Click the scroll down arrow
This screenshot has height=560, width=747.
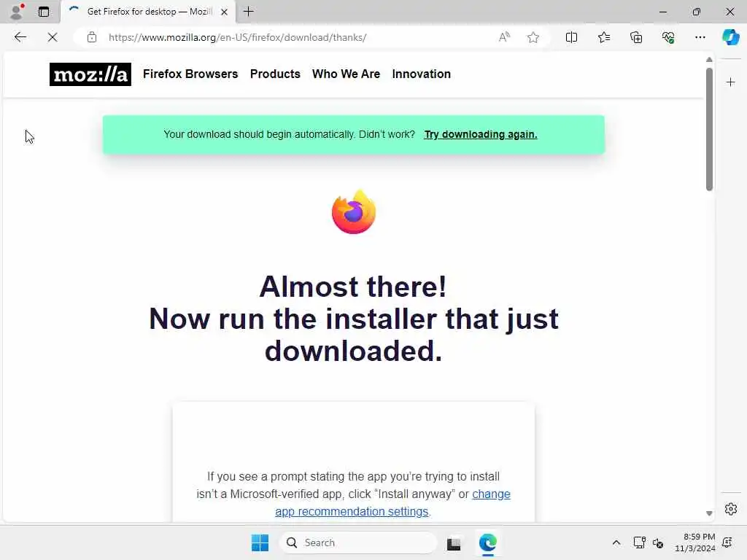click(x=709, y=513)
